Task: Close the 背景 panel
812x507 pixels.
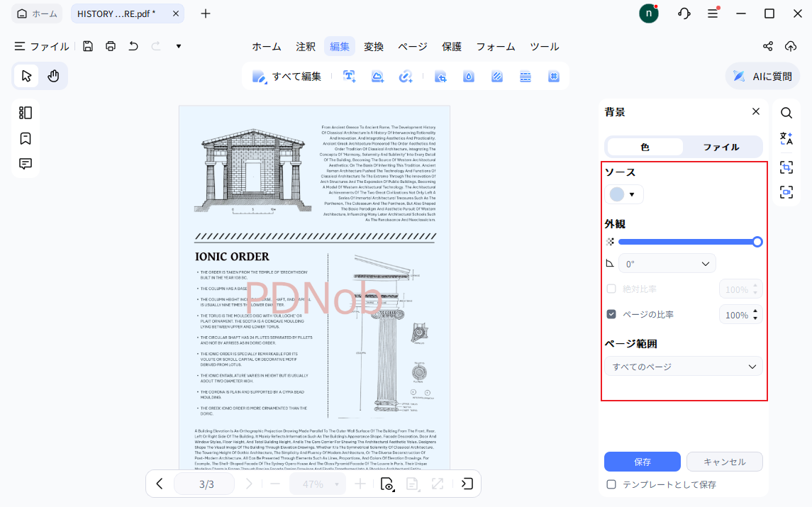Action: point(756,111)
